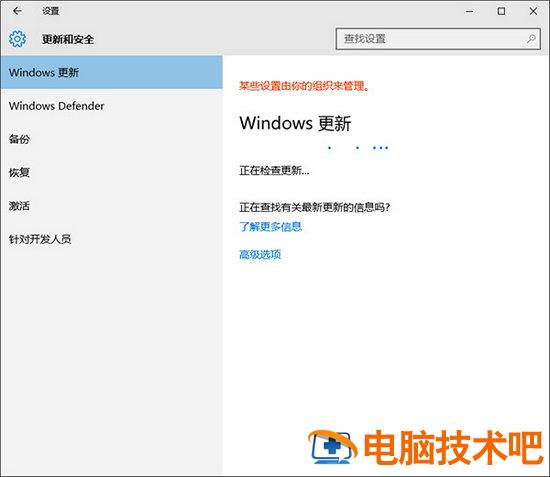Click the red 某些设置由你的组织来管理 notice
The image size is (550, 477).
(304, 86)
